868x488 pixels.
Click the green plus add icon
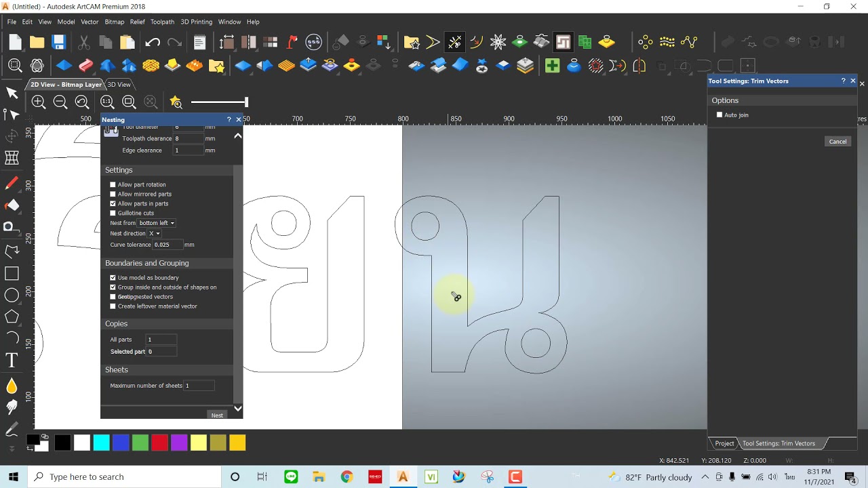coord(552,66)
